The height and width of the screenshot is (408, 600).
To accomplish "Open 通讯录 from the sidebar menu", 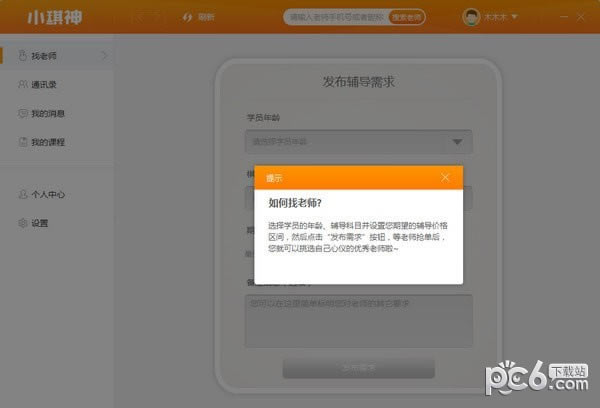I will click(45, 85).
